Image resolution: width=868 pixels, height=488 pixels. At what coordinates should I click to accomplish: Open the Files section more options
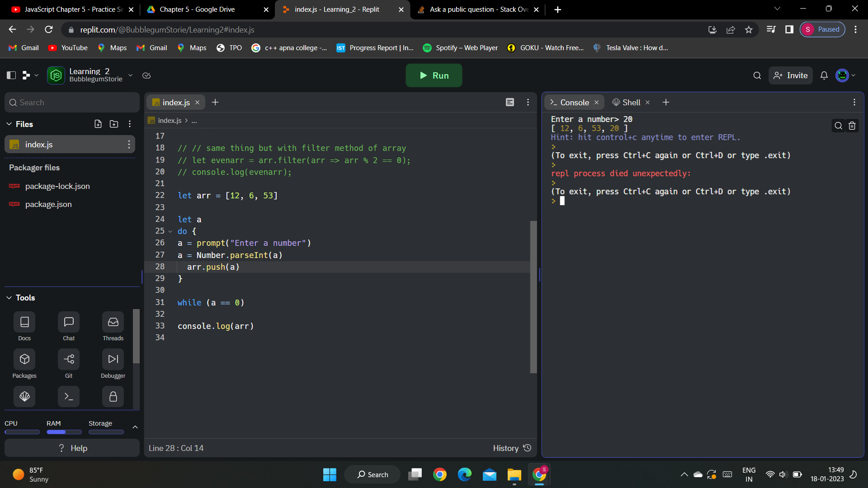click(130, 124)
